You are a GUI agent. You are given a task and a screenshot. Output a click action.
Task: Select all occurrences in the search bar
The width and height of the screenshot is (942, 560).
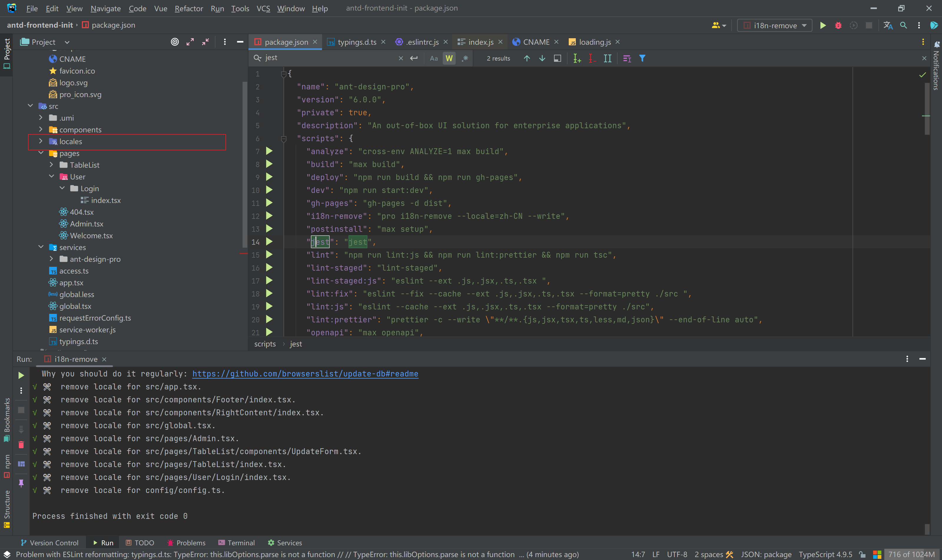pyautogui.click(x=607, y=58)
